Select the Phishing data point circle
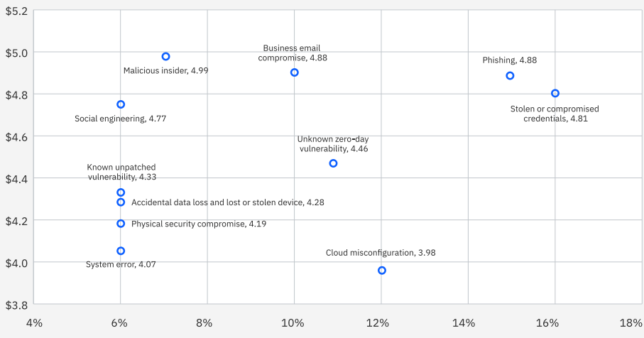The height and width of the screenshot is (338, 644). [x=510, y=75]
